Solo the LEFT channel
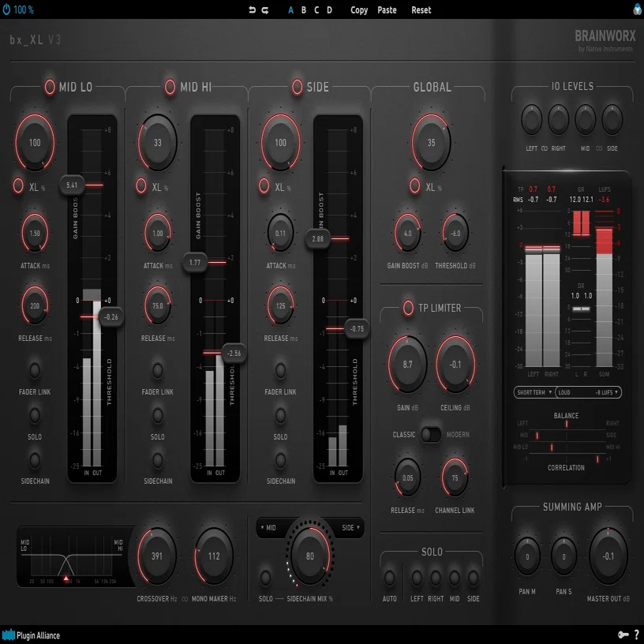The width and height of the screenshot is (644, 644). coord(417,578)
